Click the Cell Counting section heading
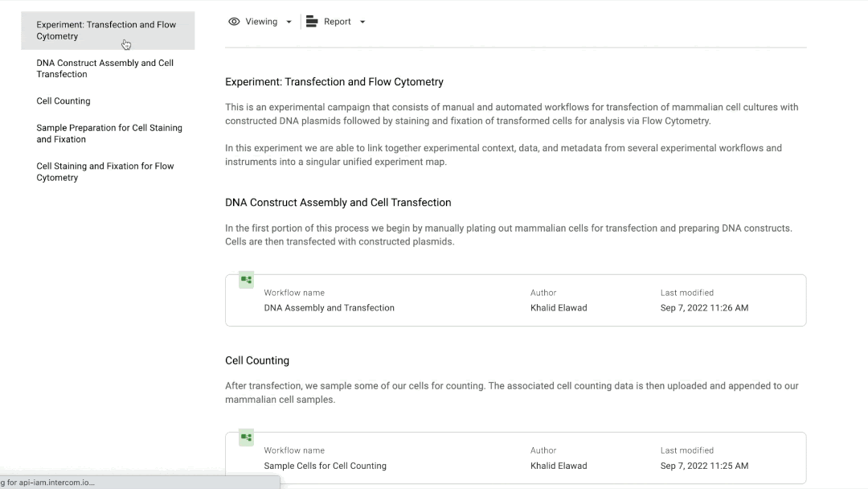This screenshot has height=489, width=868. pos(257,361)
